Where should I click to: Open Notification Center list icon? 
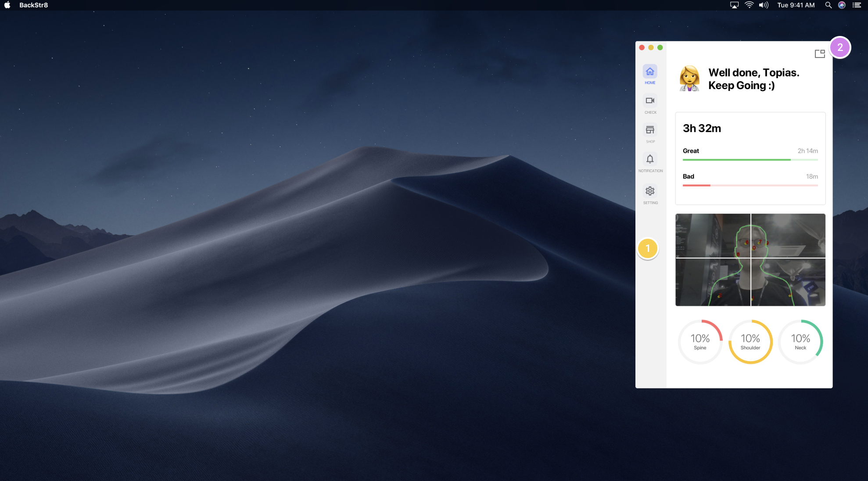[x=857, y=5]
